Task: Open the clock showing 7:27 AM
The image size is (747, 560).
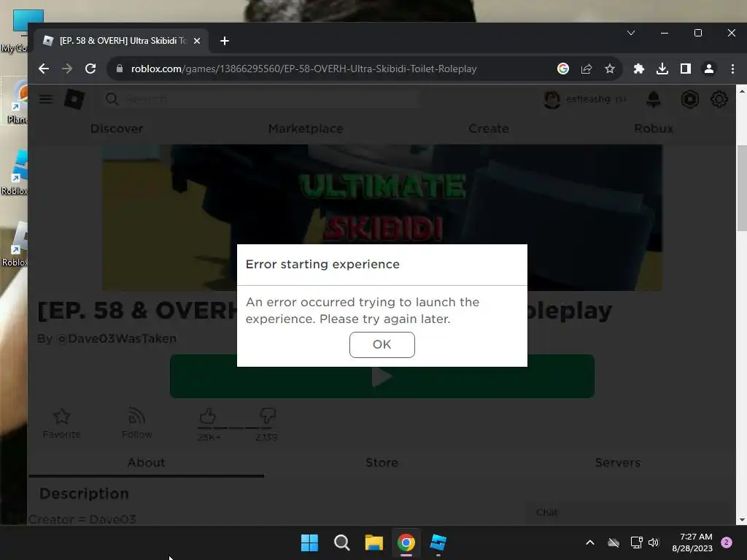Action: (x=692, y=542)
